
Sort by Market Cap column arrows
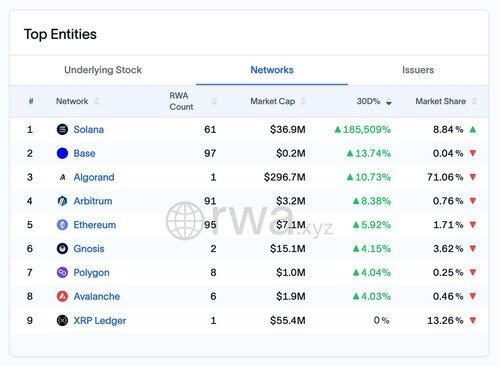303,101
